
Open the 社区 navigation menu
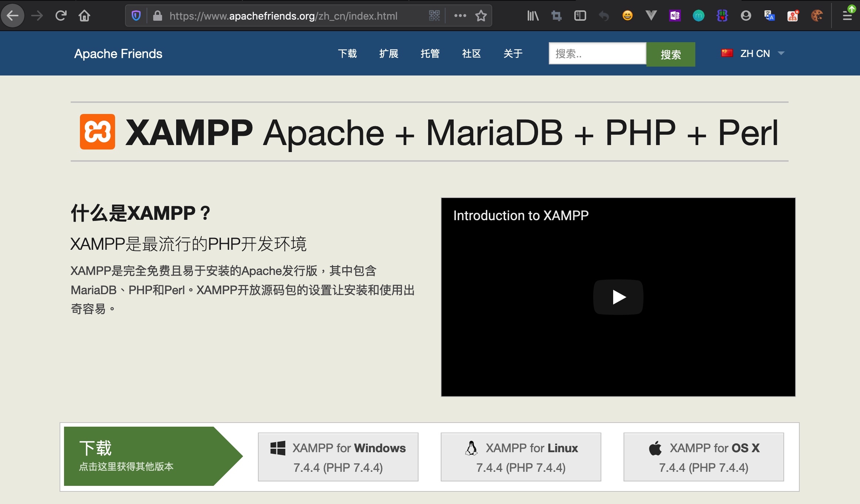tap(471, 54)
